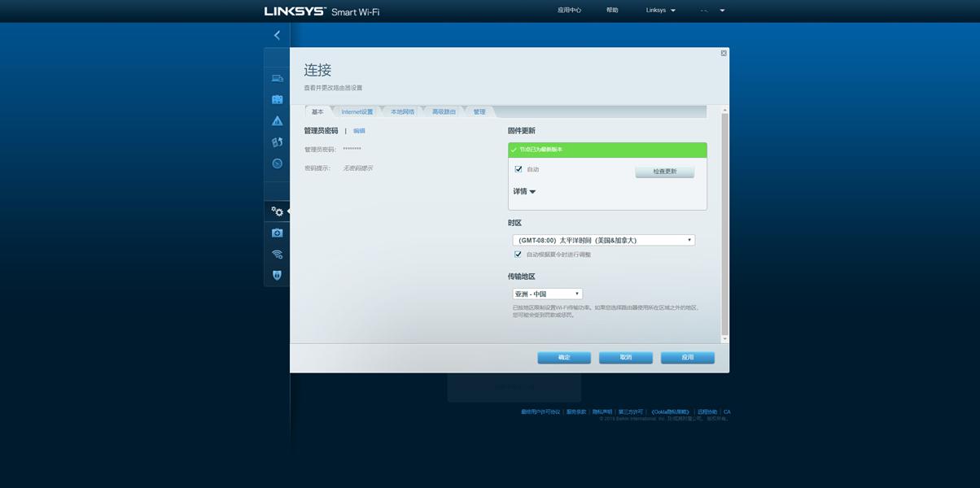Click the 应用 button at bottom right
Screen dimensions: 980x488
pos(687,355)
